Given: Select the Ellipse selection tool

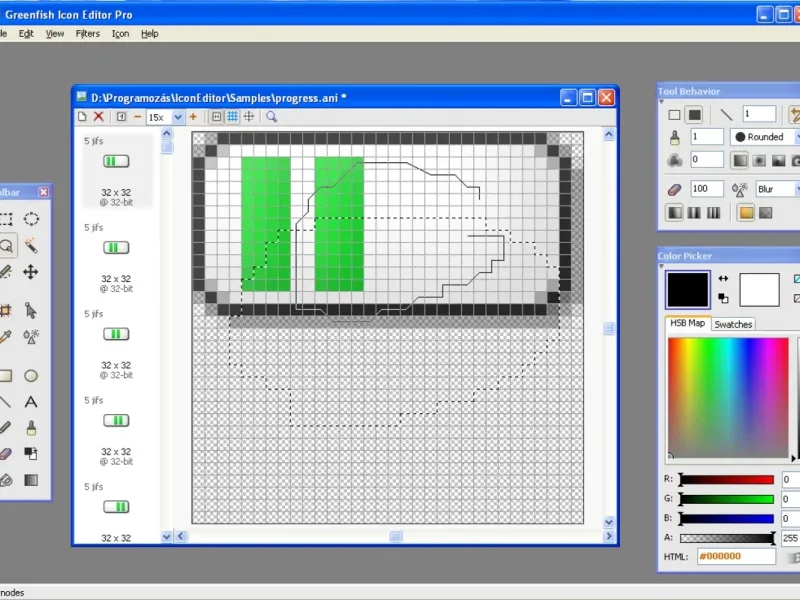Looking at the screenshot, I should pyautogui.click(x=31, y=219).
